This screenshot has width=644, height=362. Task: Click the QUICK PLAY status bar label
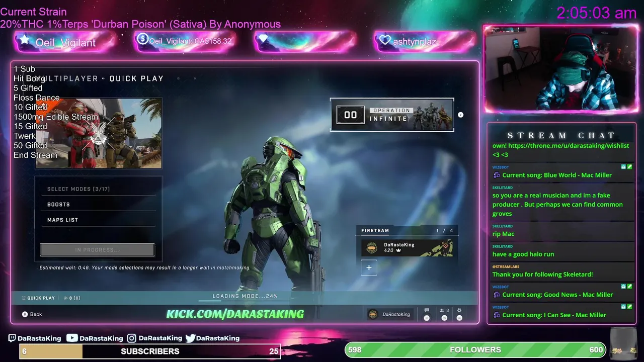click(x=41, y=298)
